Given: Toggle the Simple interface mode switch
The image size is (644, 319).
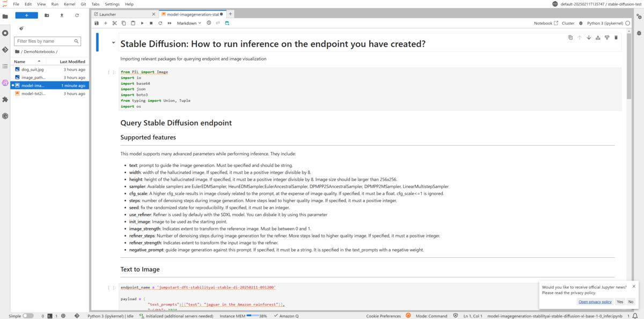Looking at the screenshot, I should point(28,316).
